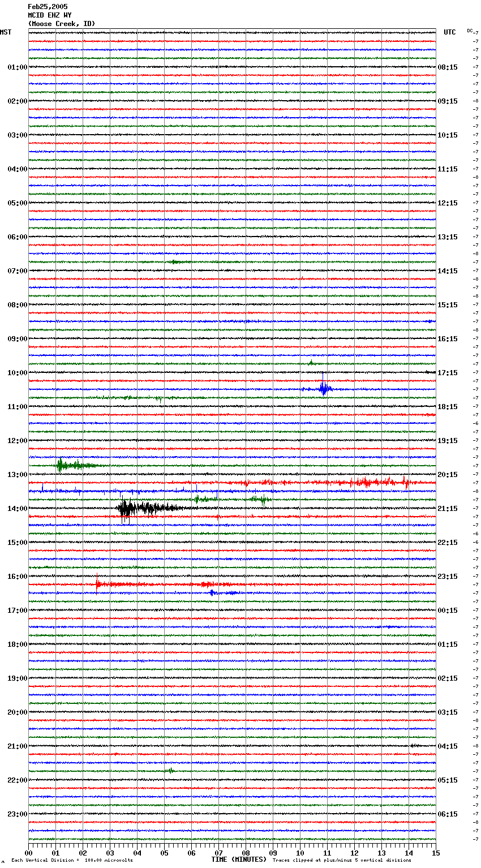Screen dimensions: 481x868
Task: Select the 06:00 MST row label
Action: point(18,237)
